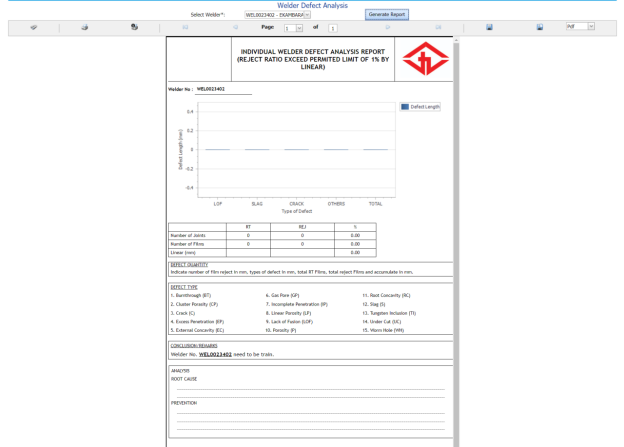Go to next report page
The width and height of the screenshot is (624, 447).
click(x=387, y=28)
